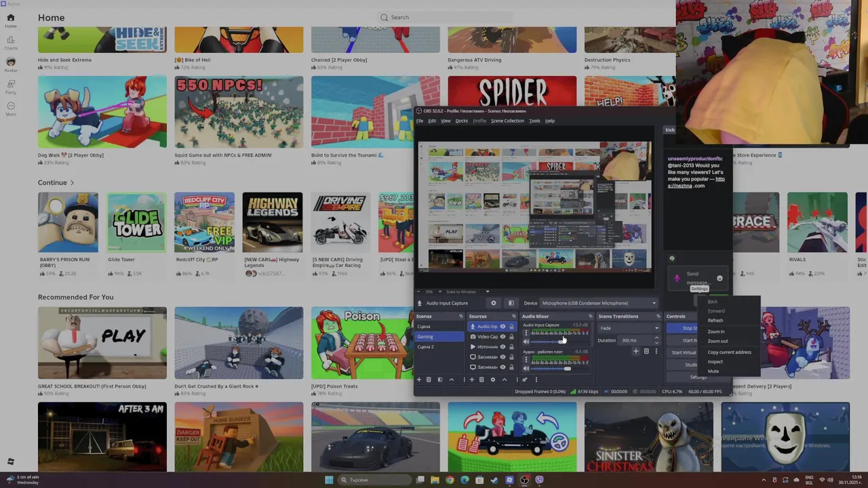Open the More sidebar menu
The height and width of the screenshot is (488, 868).
click(x=10, y=108)
